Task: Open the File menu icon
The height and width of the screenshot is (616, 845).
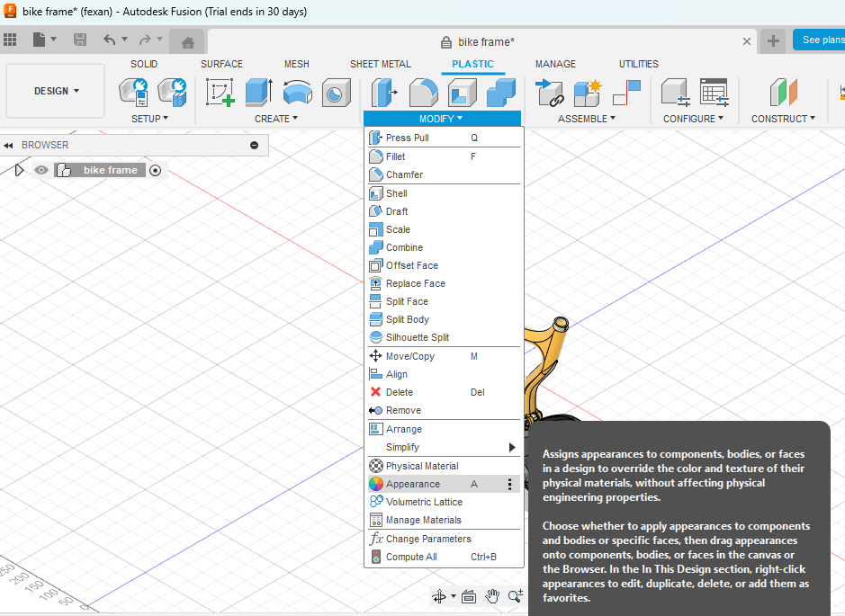Action: [39, 40]
